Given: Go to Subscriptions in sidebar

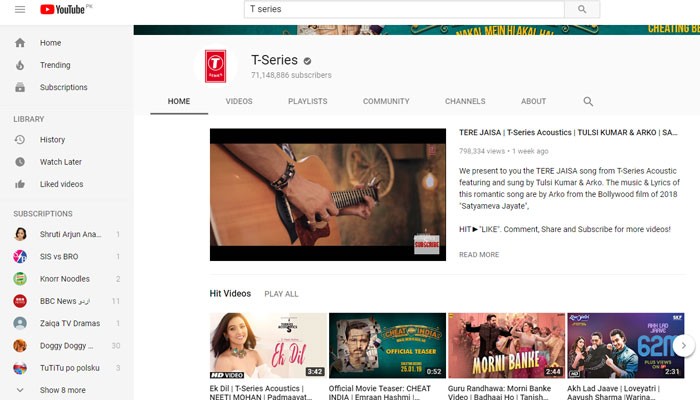Looking at the screenshot, I should coord(63,87).
